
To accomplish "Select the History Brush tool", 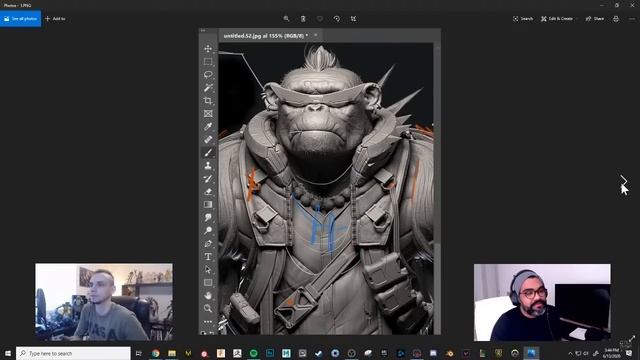I will pos(208,178).
